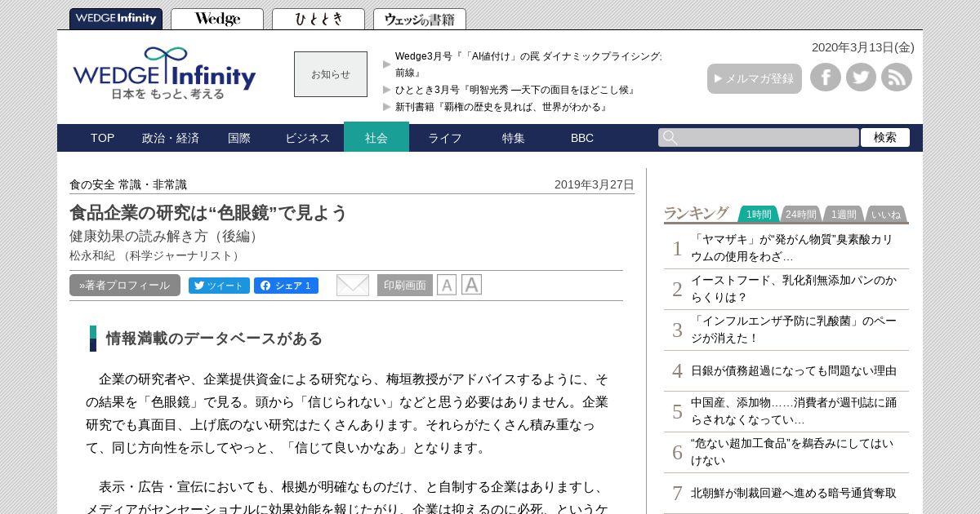This screenshot has width=980, height=514.
Task: Select the 1時間 ranking tab
Action: pos(759,215)
